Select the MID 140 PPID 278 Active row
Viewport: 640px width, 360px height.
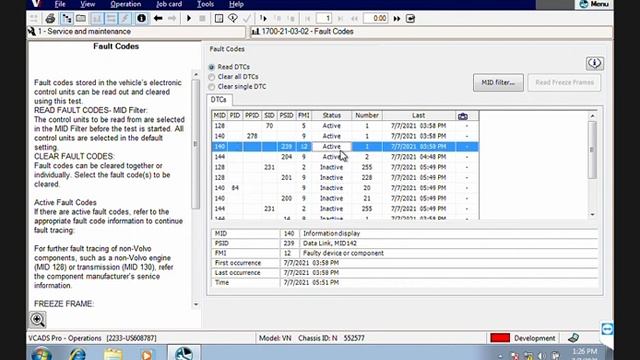tap(345, 136)
